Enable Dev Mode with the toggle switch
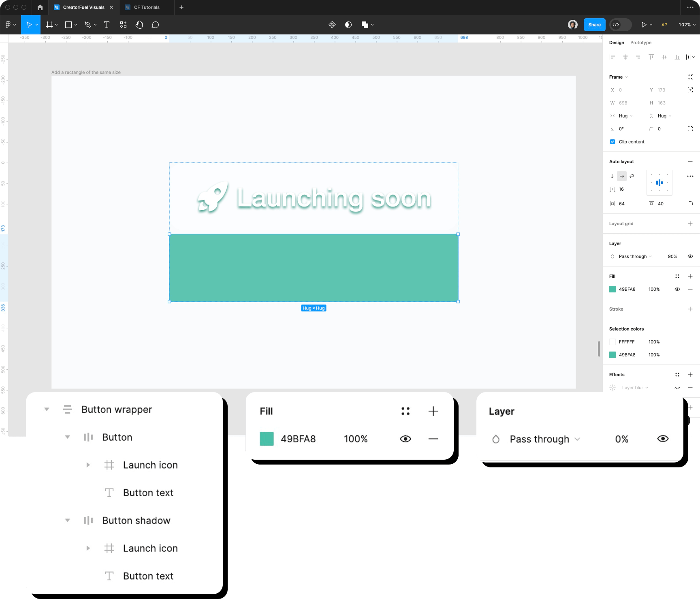 tap(620, 25)
